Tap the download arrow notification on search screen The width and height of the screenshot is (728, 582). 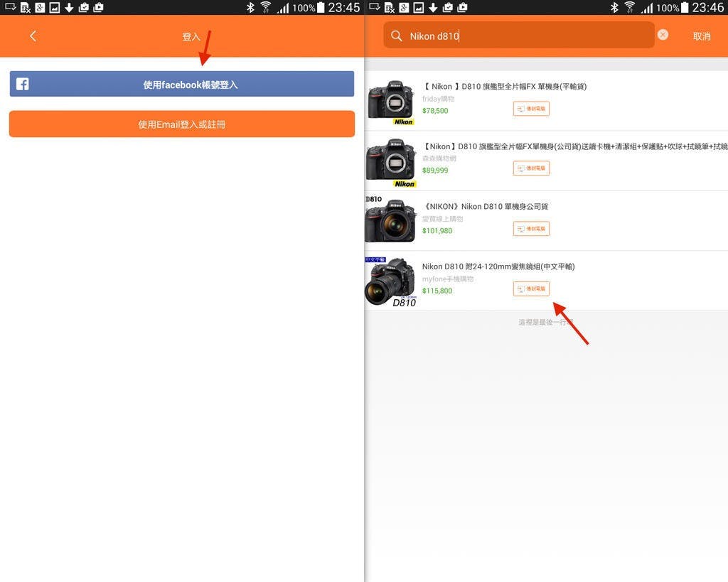433,7
